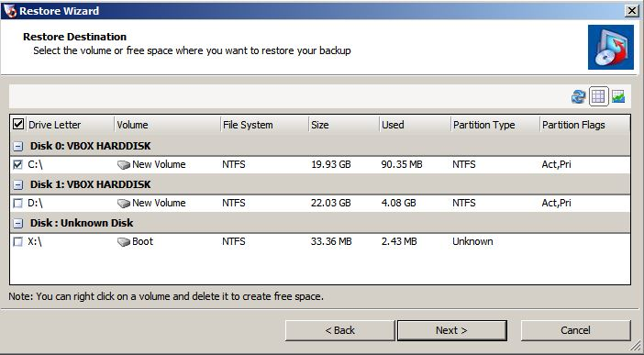Click the Boot volume name
The image size is (644, 355).
[142, 241]
